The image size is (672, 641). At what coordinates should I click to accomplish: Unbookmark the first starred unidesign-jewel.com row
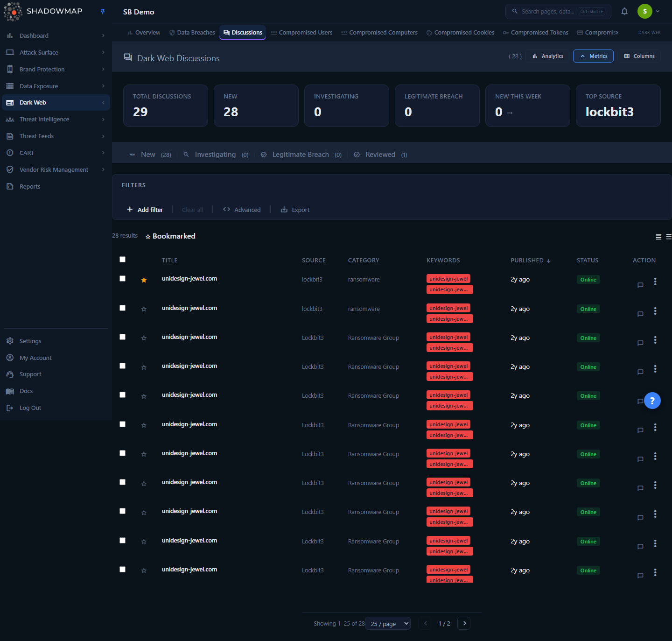144,280
